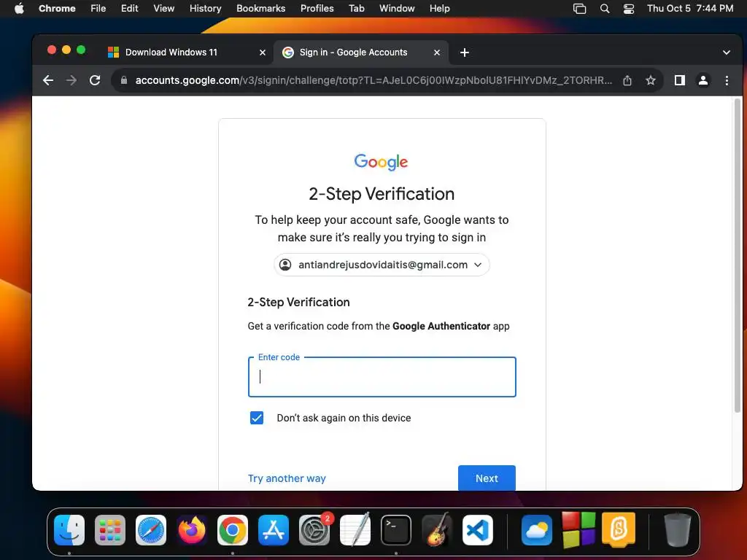Click the address bar URL

pyautogui.click(x=373, y=80)
